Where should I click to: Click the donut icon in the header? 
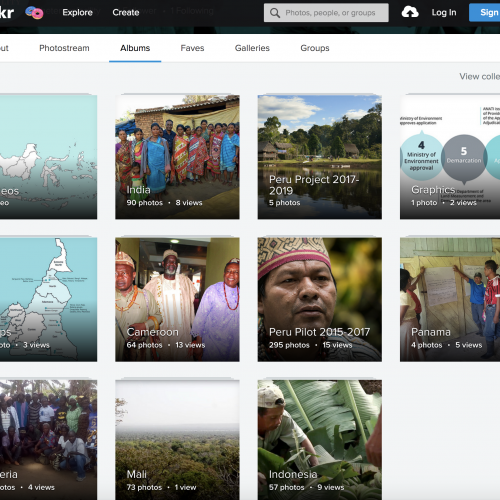click(x=34, y=13)
